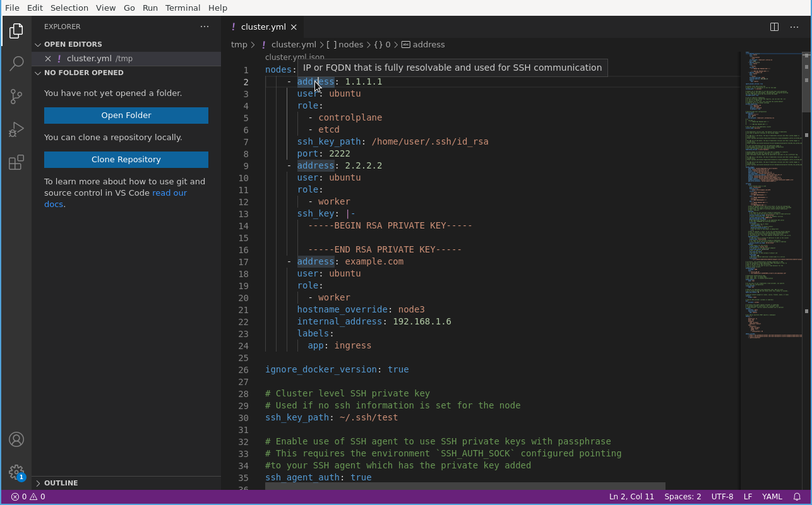The image size is (812, 505).
Task: Open editor more actions ellipsis
Action: point(794,27)
